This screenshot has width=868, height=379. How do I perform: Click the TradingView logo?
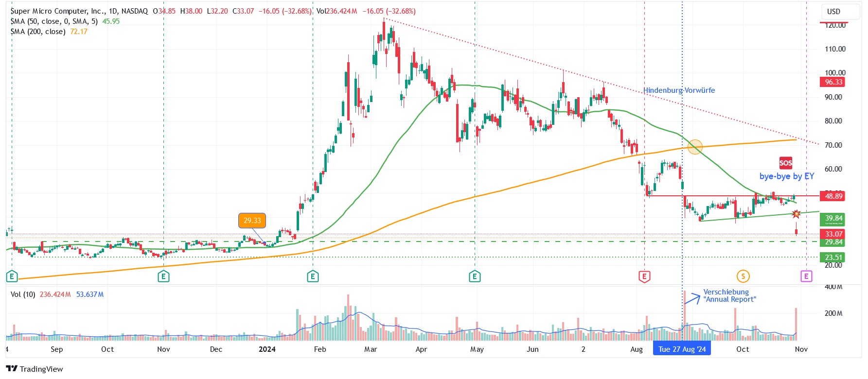click(35, 369)
